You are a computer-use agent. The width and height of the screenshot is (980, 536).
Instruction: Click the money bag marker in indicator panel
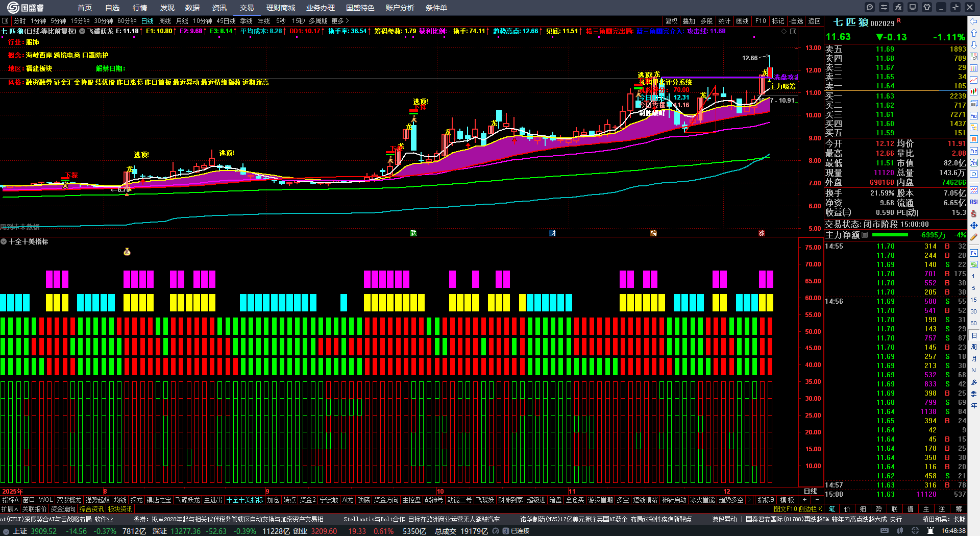(x=127, y=252)
